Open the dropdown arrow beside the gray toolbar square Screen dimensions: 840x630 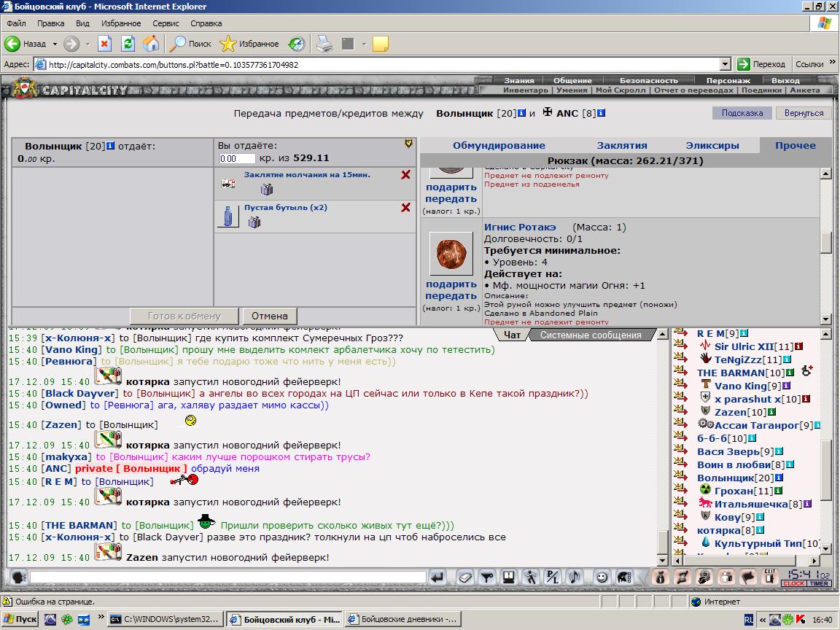click(364, 44)
